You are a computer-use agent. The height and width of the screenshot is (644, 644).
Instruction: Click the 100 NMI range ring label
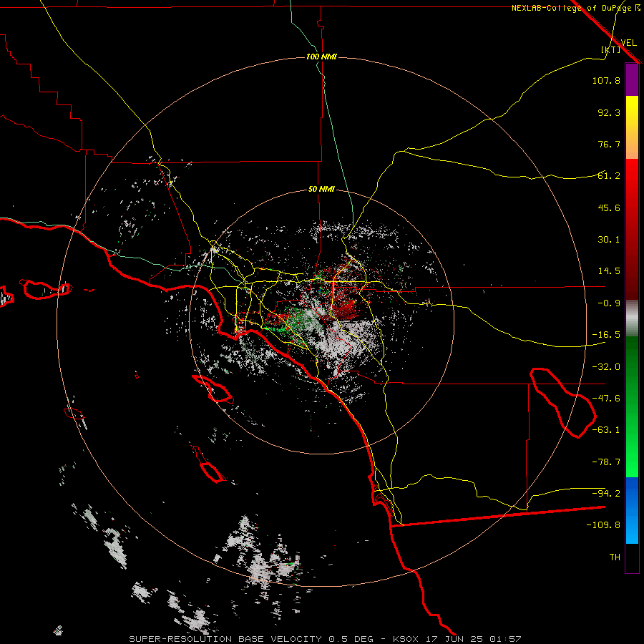click(x=321, y=57)
